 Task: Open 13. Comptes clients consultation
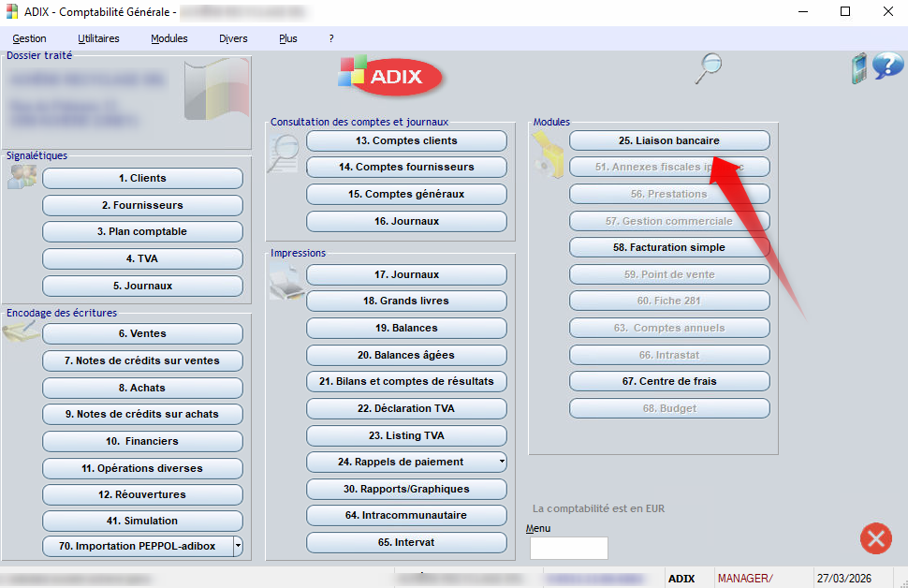[406, 140]
